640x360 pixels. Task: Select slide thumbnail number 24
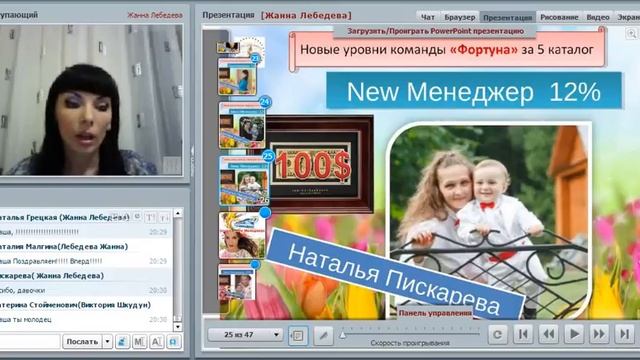pyautogui.click(x=242, y=126)
